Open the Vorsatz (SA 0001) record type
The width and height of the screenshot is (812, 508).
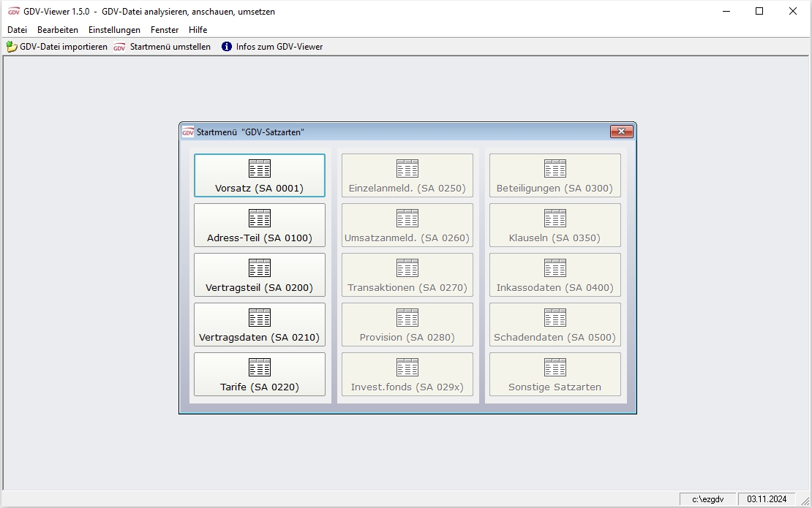260,175
